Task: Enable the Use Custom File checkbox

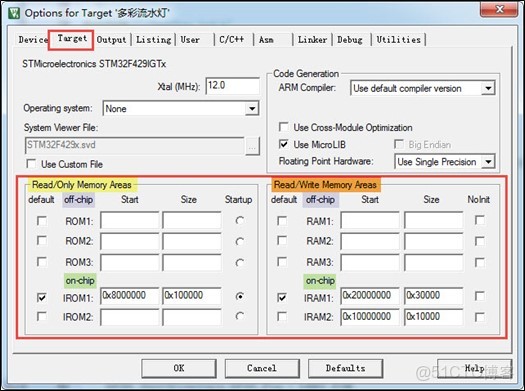Action: (31, 164)
